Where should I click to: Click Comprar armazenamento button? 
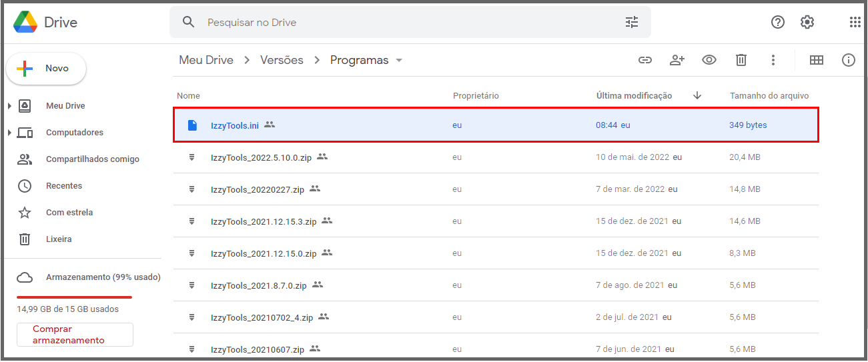[x=75, y=335]
